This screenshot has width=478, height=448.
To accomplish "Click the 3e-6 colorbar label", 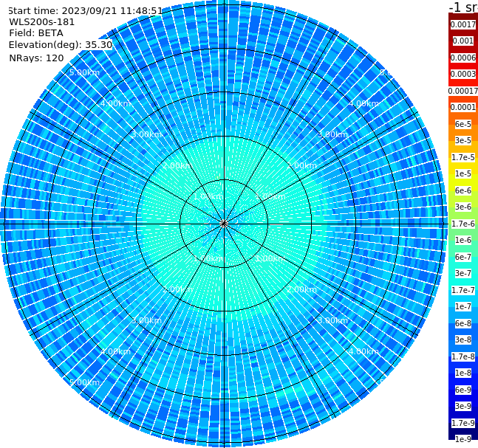I will (x=463, y=207).
